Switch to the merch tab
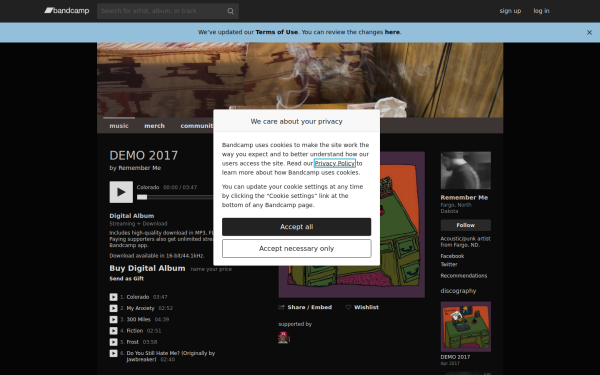 pyautogui.click(x=155, y=126)
